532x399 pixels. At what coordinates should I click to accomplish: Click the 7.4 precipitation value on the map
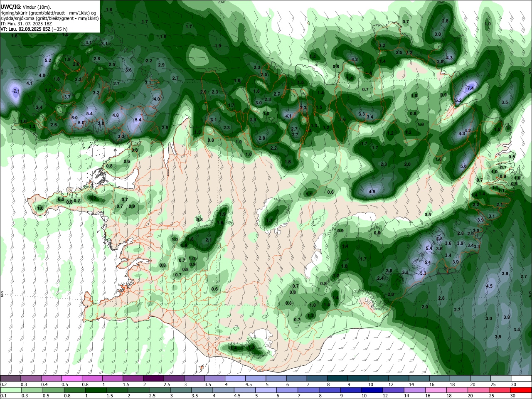470,88
